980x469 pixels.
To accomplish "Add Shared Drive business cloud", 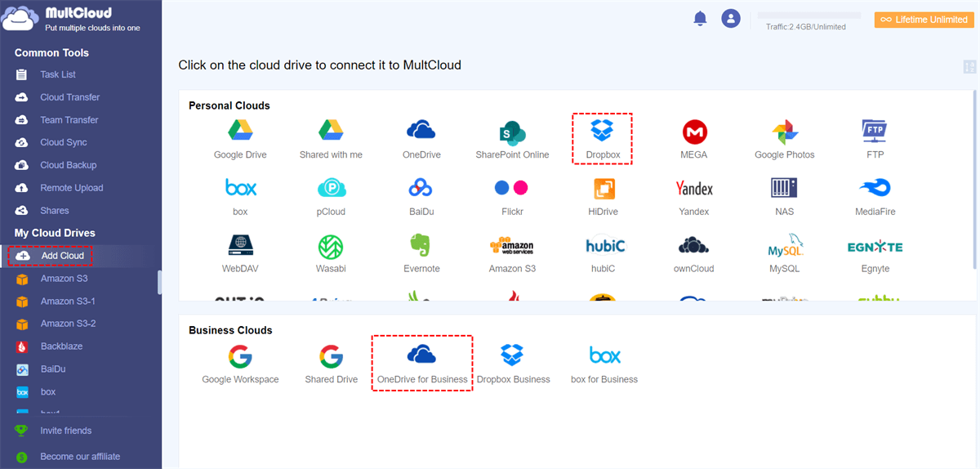I will tap(331, 364).
